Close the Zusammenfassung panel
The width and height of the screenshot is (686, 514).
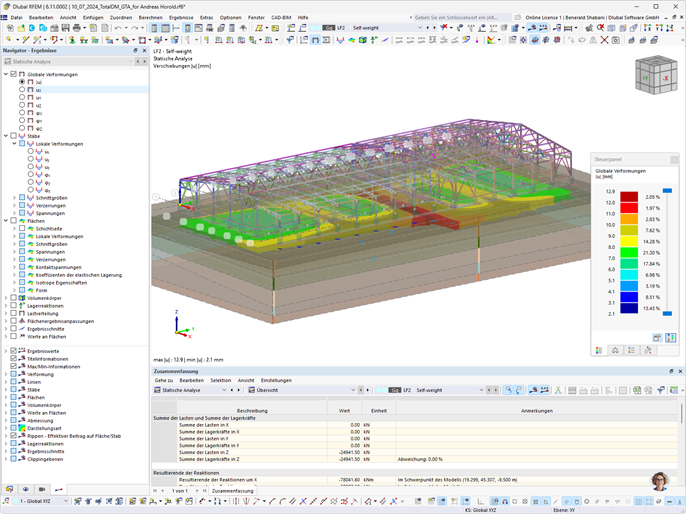click(x=680, y=371)
